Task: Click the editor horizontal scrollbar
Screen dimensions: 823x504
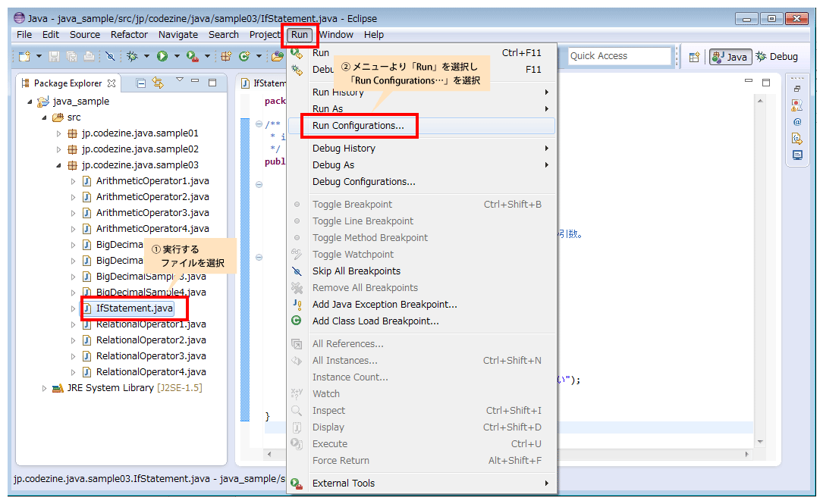Action: (508, 454)
